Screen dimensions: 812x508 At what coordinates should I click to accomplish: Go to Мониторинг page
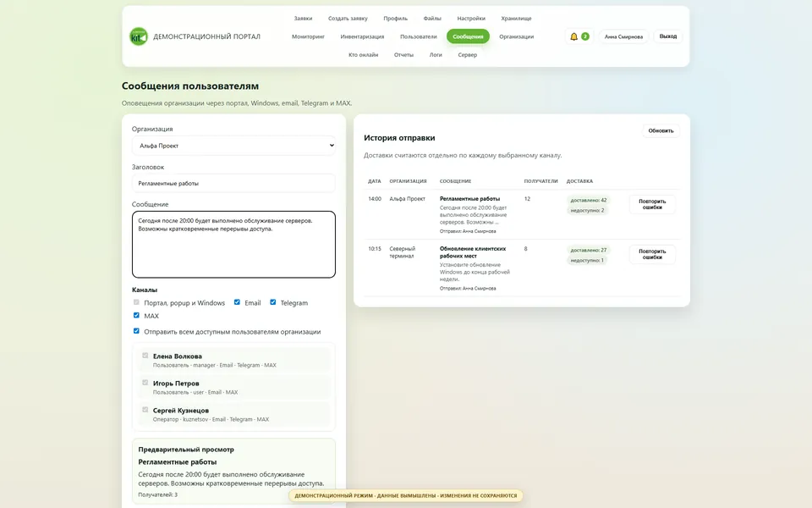(308, 36)
